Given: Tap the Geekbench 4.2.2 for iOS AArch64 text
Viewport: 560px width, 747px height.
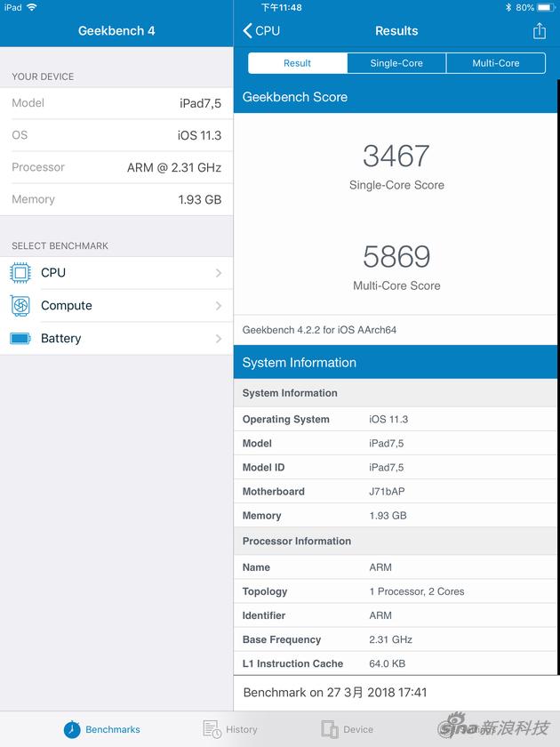Looking at the screenshot, I should coord(319,330).
